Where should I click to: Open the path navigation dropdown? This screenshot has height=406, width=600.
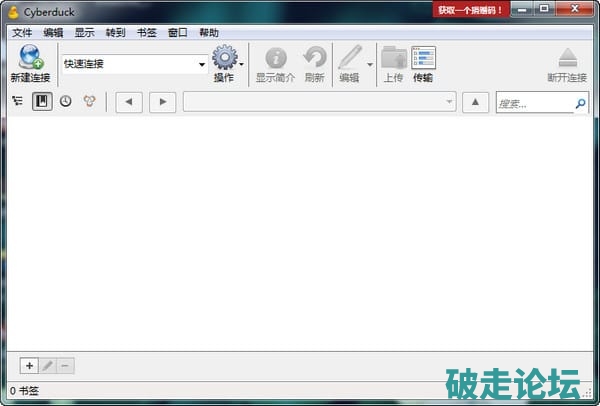pyautogui.click(x=450, y=102)
